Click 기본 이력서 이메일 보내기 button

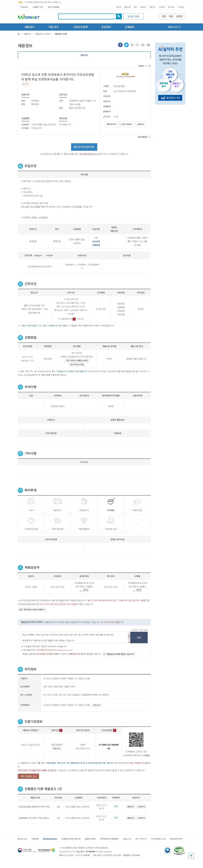click(x=77, y=361)
